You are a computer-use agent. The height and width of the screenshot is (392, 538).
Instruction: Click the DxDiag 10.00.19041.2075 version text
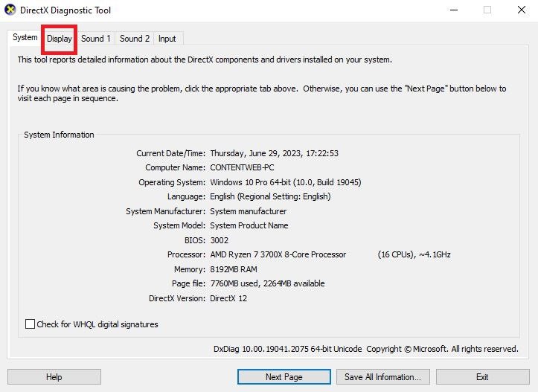287,349
